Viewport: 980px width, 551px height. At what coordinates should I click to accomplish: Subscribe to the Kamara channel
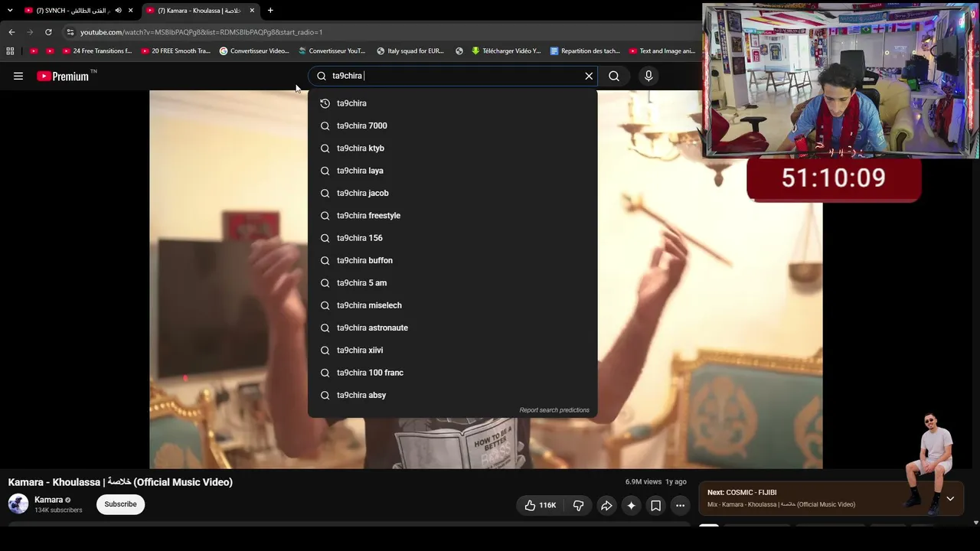click(x=120, y=504)
